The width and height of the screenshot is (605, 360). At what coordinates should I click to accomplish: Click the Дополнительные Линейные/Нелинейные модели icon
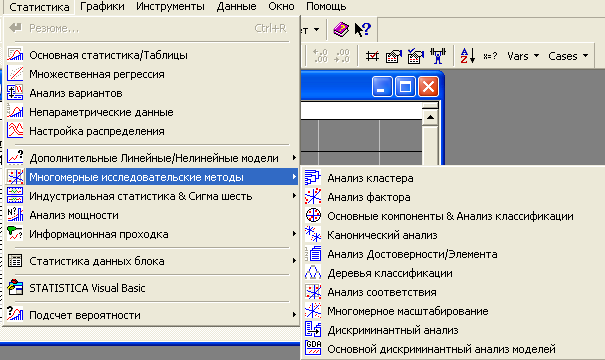click(x=15, y=157)
